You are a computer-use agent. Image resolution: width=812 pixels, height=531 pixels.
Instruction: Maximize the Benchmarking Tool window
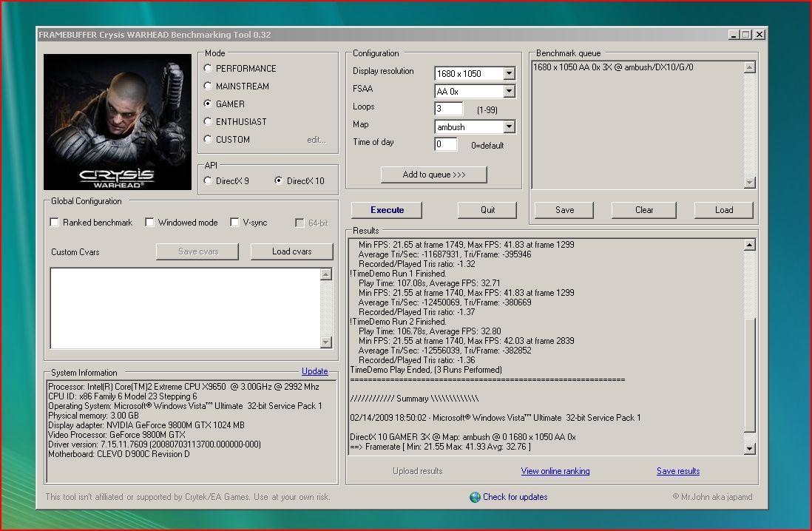(746, 35)
